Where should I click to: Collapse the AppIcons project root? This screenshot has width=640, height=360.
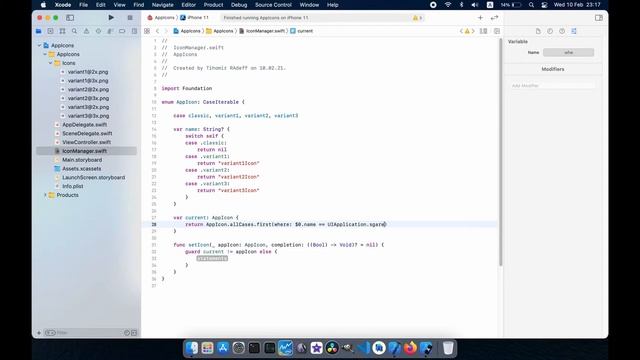tap(40, 45)
